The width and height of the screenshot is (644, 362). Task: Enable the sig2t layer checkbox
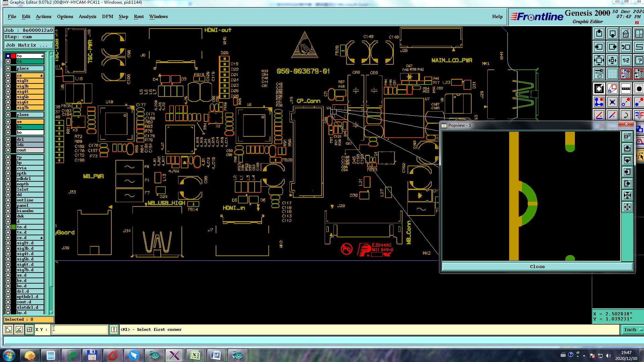tap(8, 81)
